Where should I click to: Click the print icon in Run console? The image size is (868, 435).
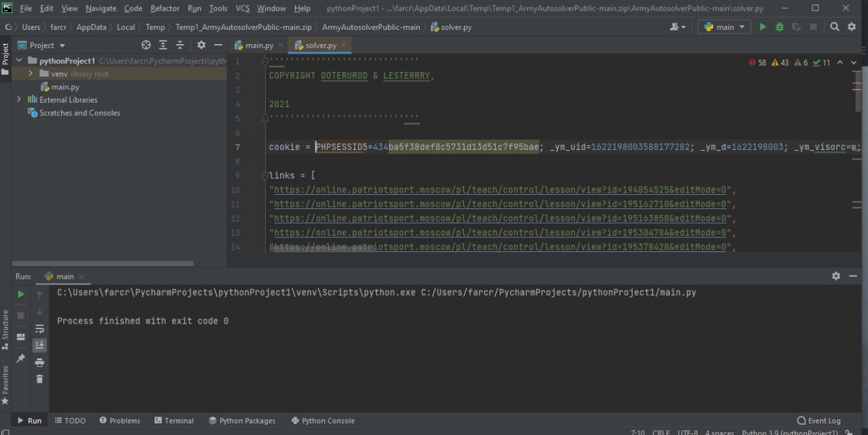coord(39,362)
